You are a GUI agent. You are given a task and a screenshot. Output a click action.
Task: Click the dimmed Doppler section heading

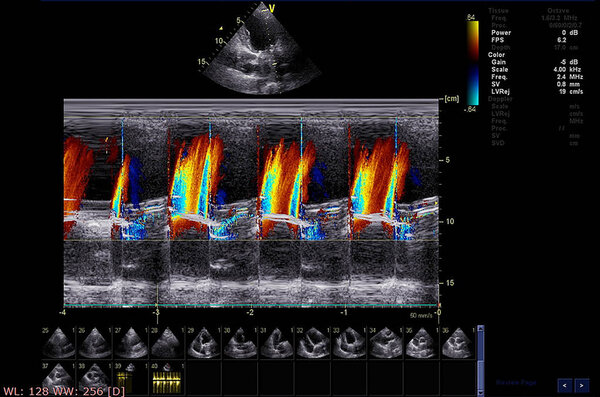coord(500,99)
